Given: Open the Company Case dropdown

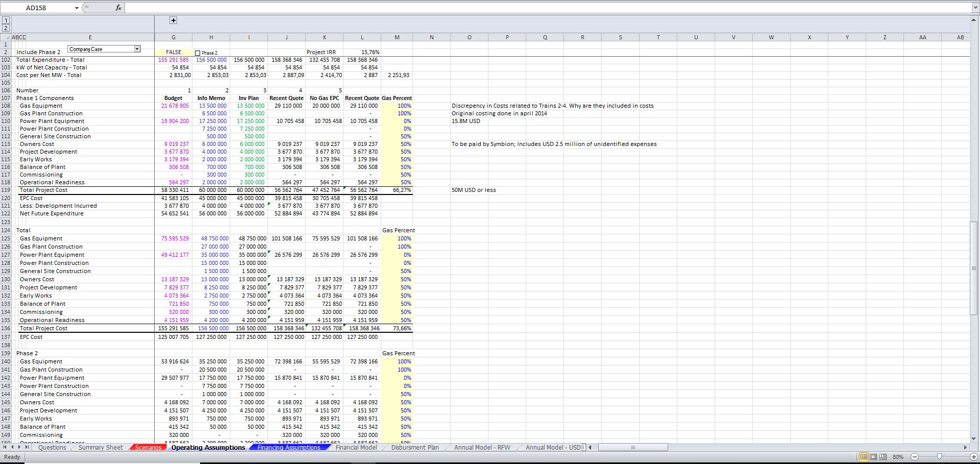Looking at the screenshot, I should tap(137, 48).
